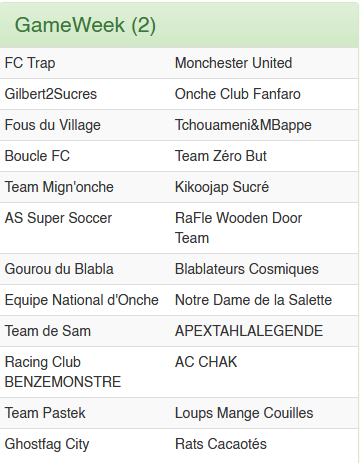This screenshot has height=463, width=361.
Task: Select FC Trap team name
Action: [30, 63]
